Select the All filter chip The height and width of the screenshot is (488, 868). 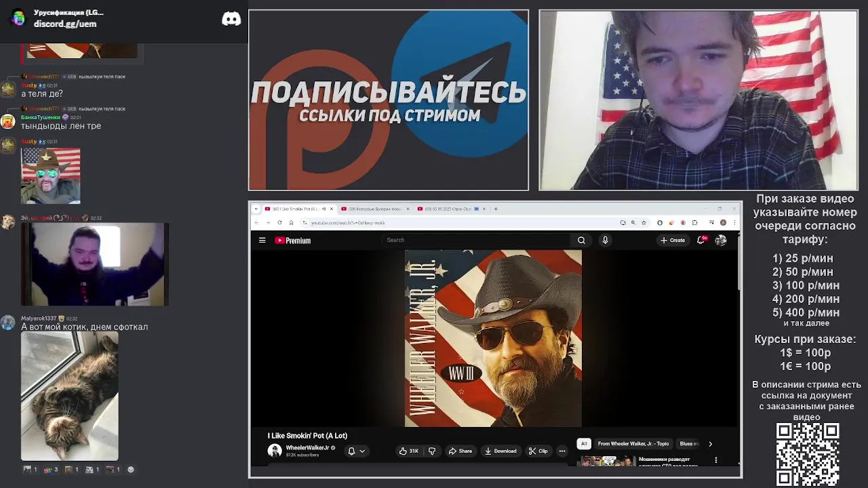(x=583, y=443)
